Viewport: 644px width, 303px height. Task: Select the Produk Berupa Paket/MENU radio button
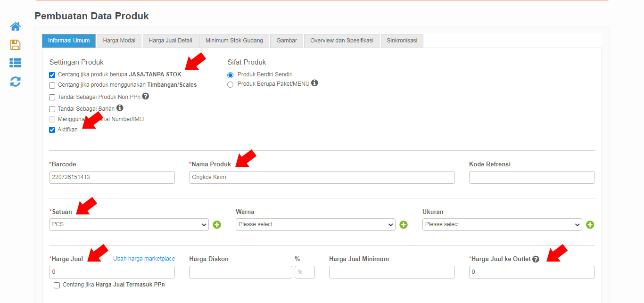point(231,85)
